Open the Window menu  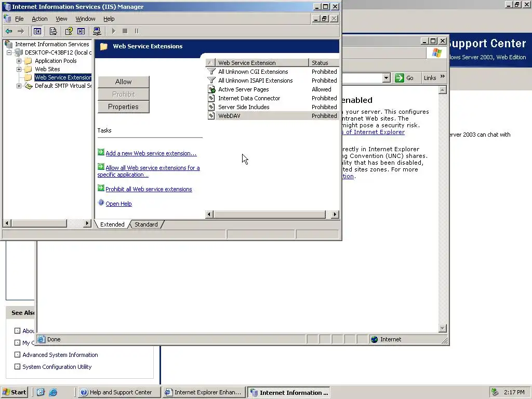[85, 19]
